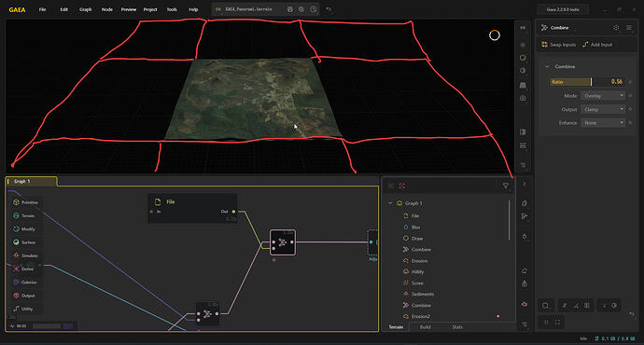This screenshot has height=345, width=644.
Task: Click the red cloud icon in graph sidebar
Action: [525, 304]
